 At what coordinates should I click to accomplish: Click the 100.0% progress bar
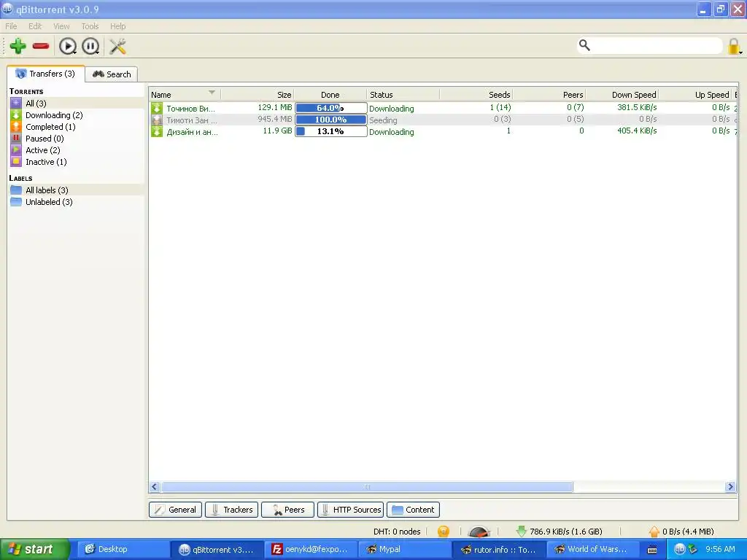(331, 120)
